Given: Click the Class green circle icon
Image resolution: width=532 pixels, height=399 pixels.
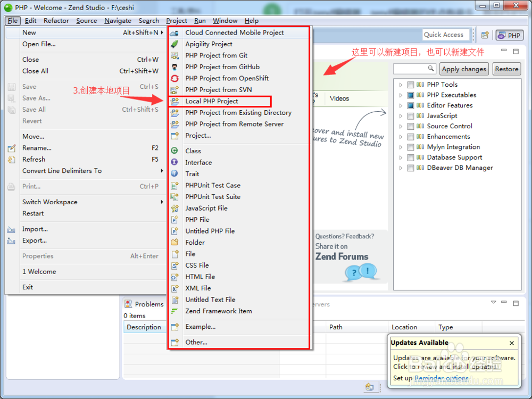Looking at the screenshot, I should [174, 151].
